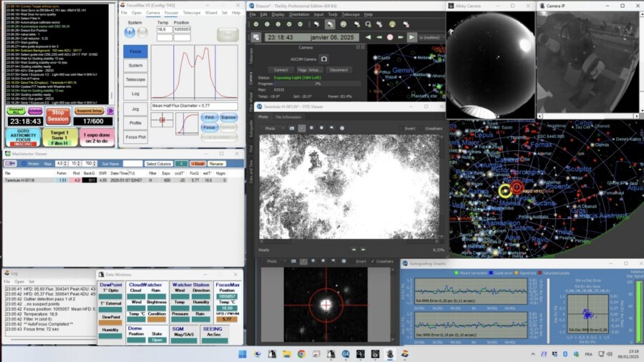
Task: Open Photo dropdown in Tarentule FITS Viewer
Action: coord(273,129)
